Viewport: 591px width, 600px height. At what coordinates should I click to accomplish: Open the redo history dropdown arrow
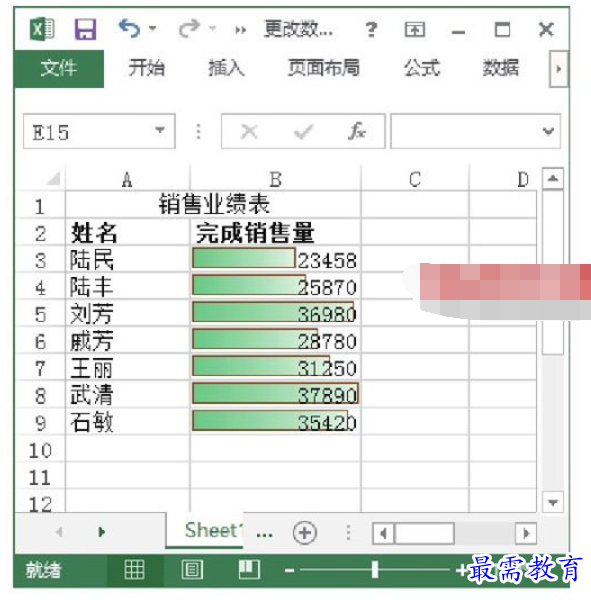click(x=212, y=28)
